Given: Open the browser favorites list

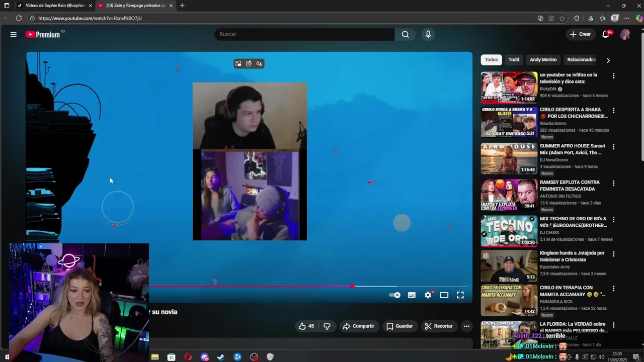Looking at the screenshot, I should 602,18.
